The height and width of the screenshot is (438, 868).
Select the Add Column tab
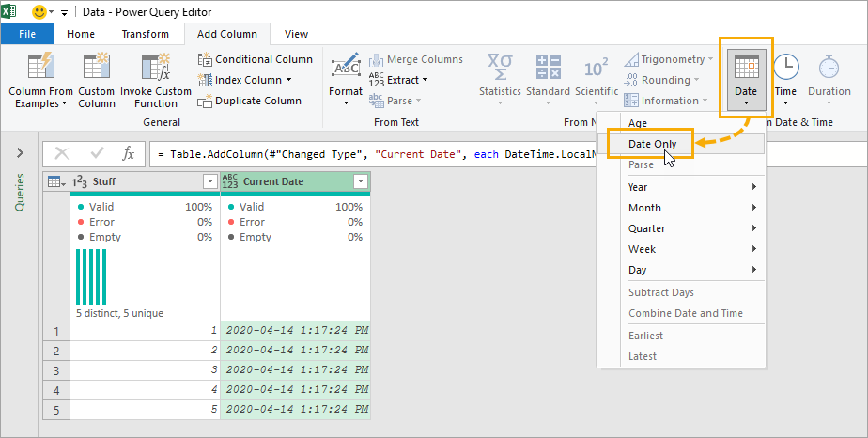pos(227,34)
